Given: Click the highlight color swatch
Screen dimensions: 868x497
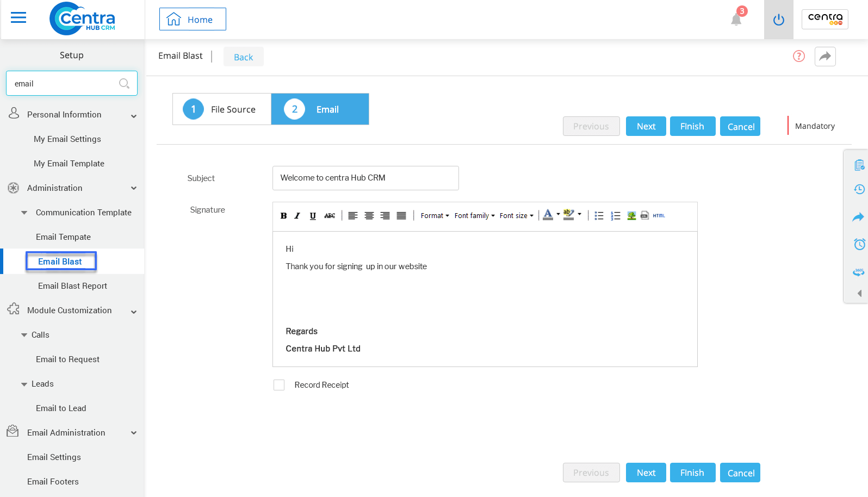Looking at the screenshot, I should [569, 215].
